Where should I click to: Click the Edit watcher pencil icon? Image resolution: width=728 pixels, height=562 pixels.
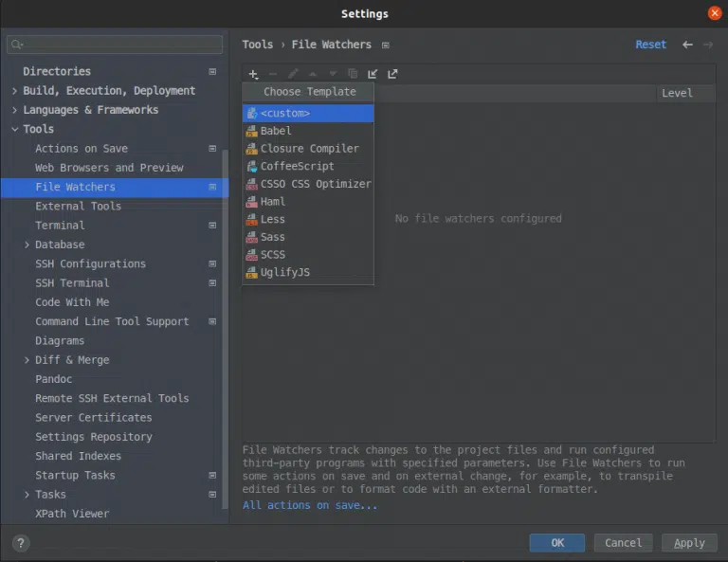(293, 74)
